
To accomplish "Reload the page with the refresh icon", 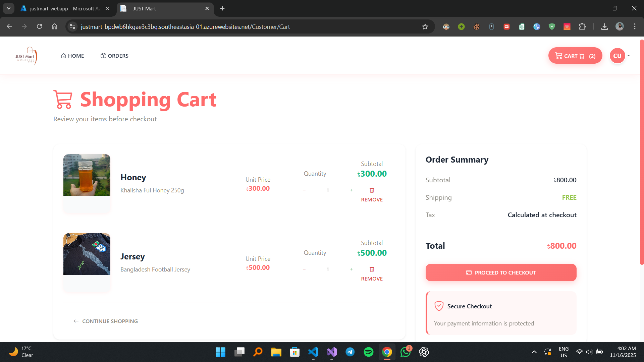I will tap(39, 26).
